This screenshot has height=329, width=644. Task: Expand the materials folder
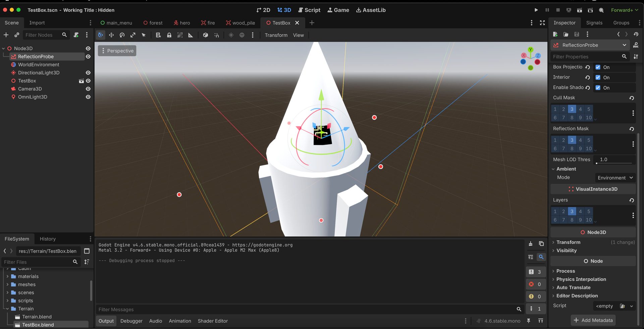click(7, 276)
